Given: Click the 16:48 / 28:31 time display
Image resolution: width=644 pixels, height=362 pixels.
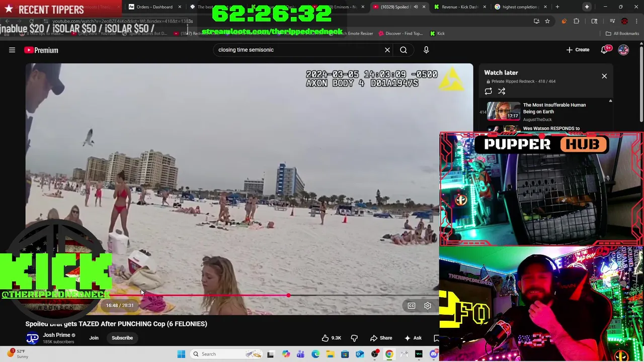Looking at the screenshot, I should click(x=120, y=305).
